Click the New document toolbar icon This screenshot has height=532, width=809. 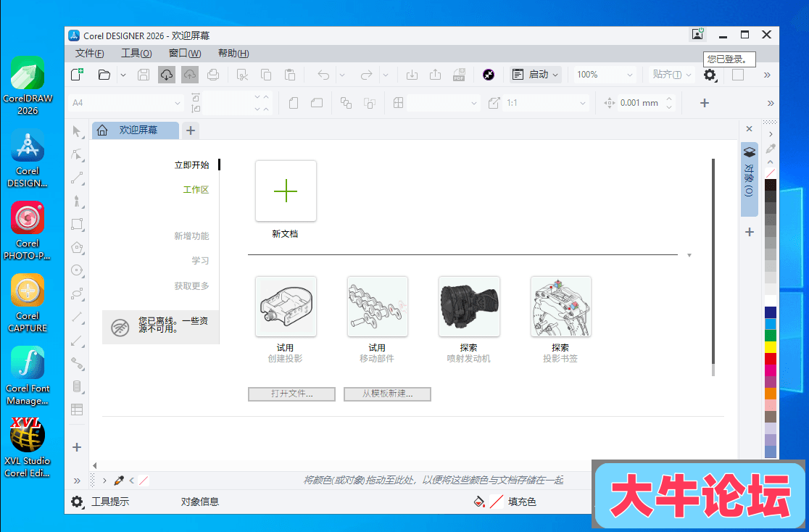(78, 75)
